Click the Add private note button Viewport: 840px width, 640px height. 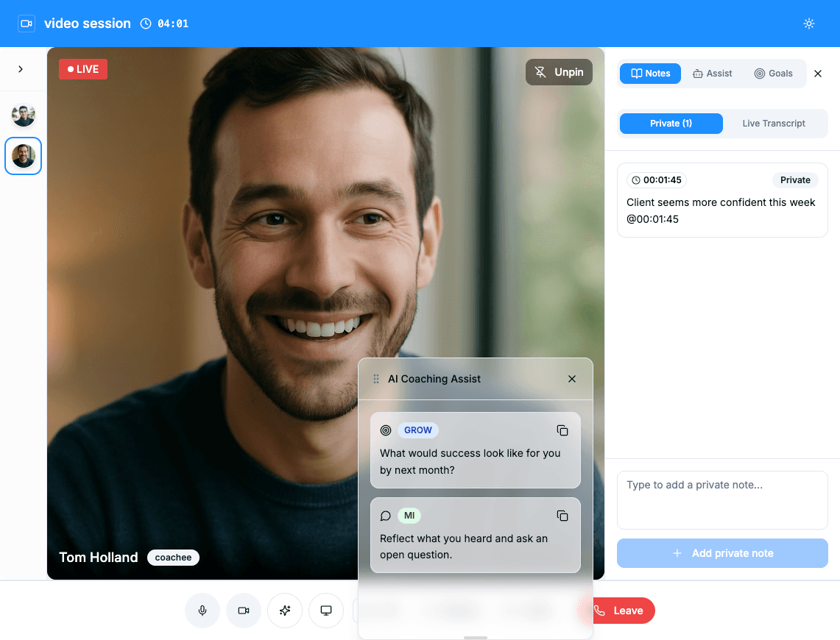point(722,552)
